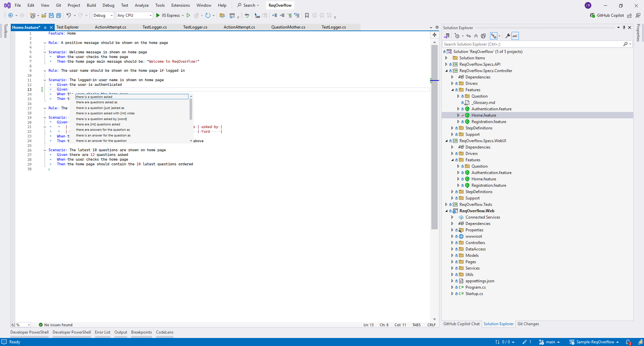
Task: Navigate backward with the toolbar arrow
Action: pyautogui.click(x=10, y=15)
